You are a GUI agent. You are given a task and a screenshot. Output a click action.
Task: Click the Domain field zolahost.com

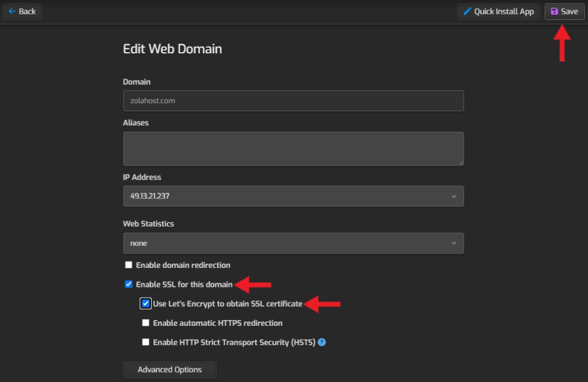tap(293, 100)
